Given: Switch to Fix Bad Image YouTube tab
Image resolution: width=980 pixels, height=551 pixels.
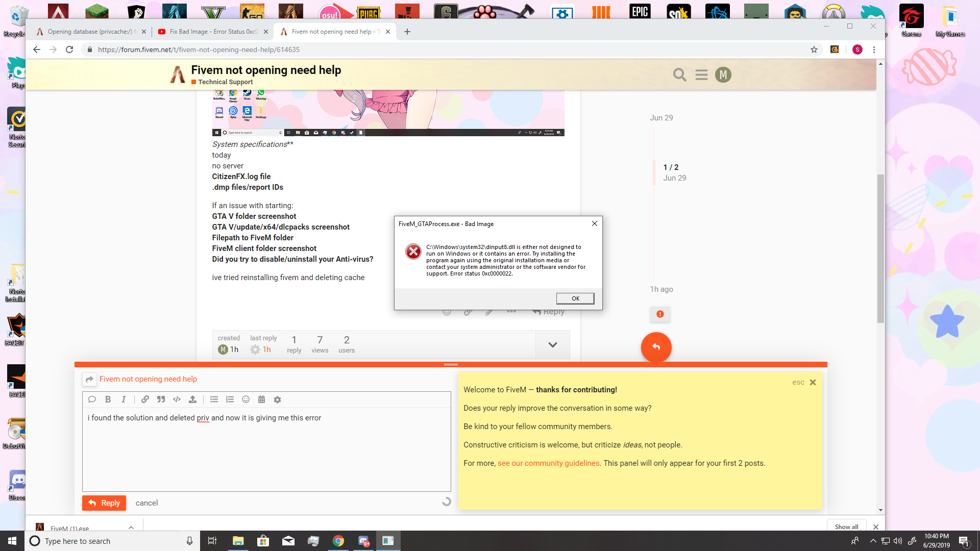Looking at the screenshot, I should tap(213, 32).
